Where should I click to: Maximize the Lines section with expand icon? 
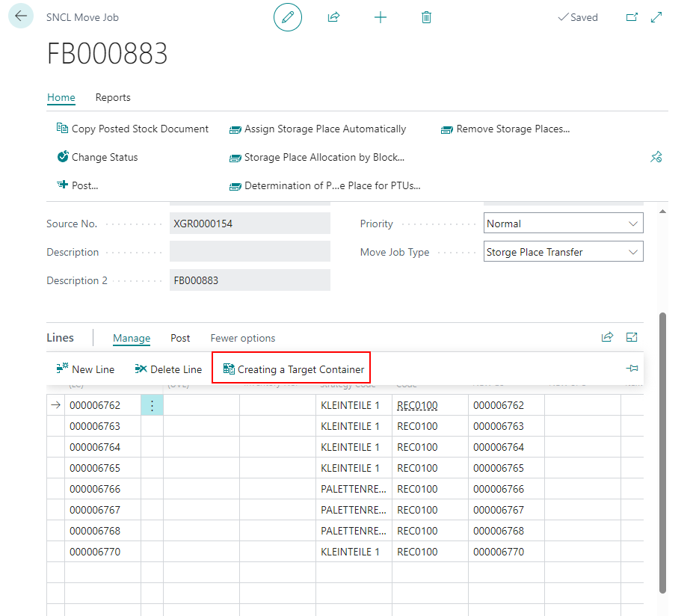[632, 338]
